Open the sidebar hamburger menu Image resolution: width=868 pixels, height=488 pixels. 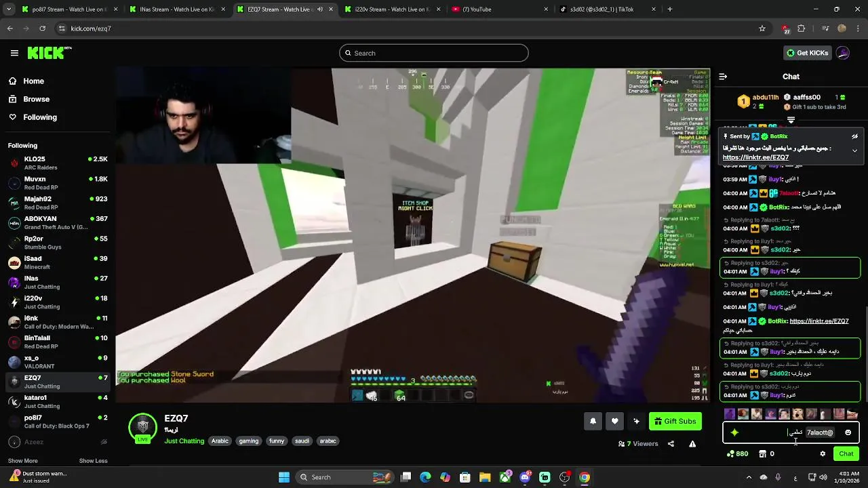(x=14, y=53)
